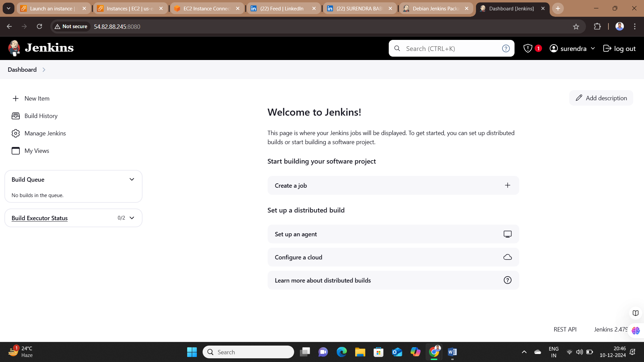This screenshot has height=362, width=644.
Task: Open the tab search dropdown arrow
Action: 8,8
